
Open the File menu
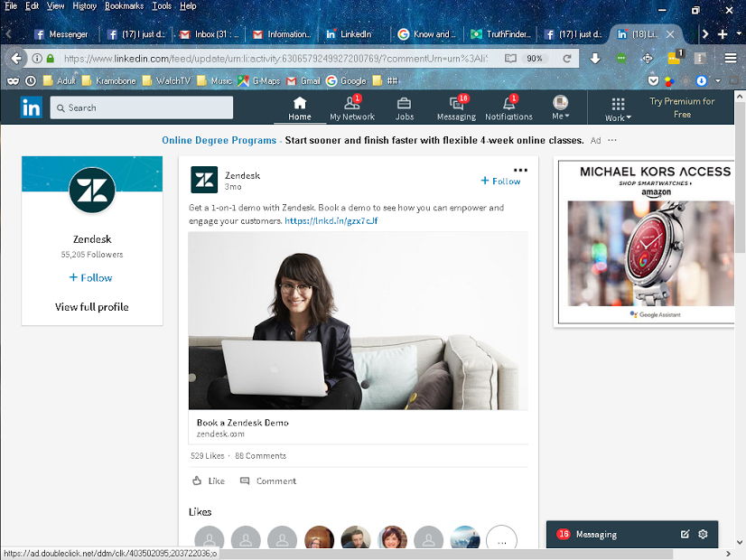click(x=11, y=6)
